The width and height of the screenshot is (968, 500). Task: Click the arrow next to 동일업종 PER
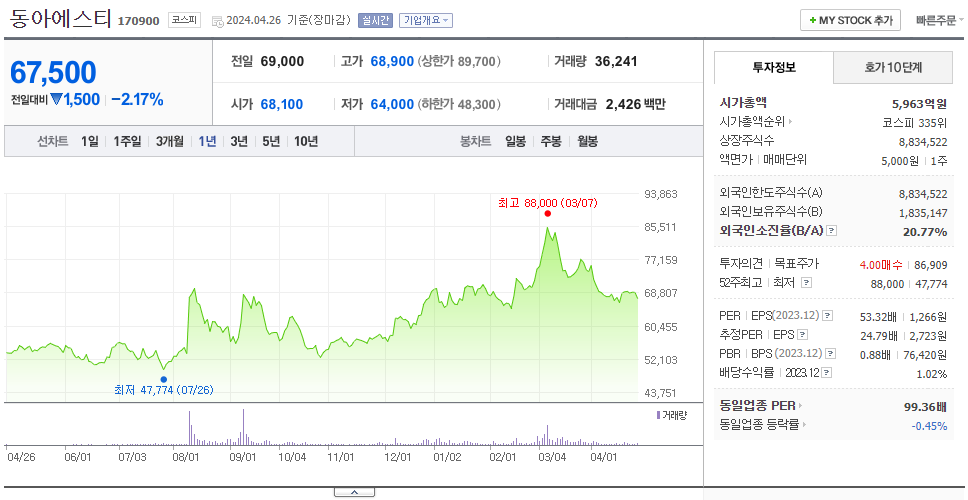[800, 406]
